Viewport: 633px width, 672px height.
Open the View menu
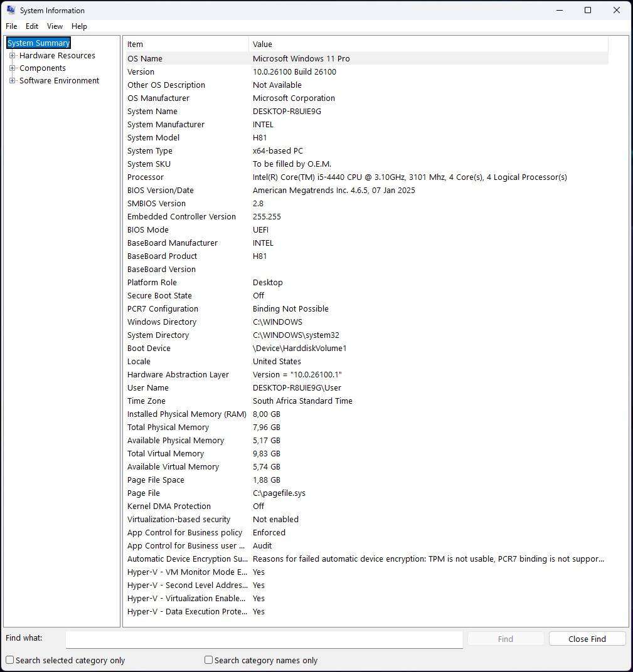pos(55,26)
